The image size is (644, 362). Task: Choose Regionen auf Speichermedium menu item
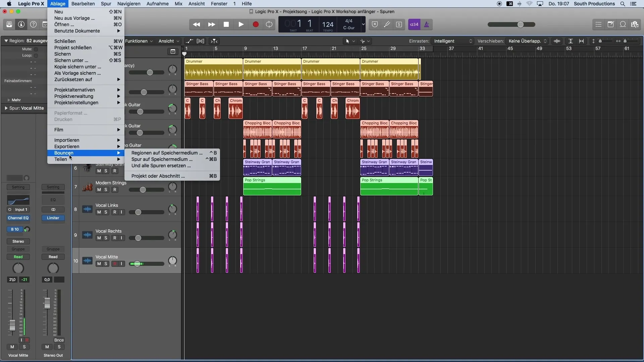click(172, 153)
